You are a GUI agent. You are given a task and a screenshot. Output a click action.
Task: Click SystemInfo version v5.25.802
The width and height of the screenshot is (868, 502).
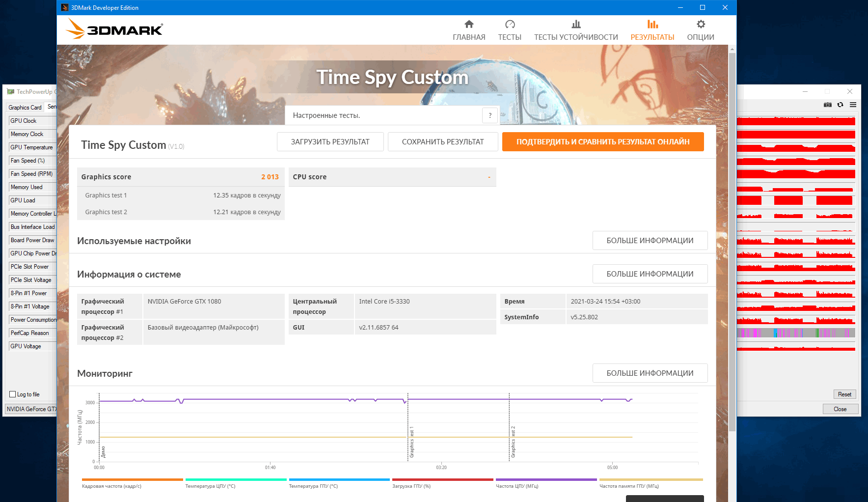(584, 317)
